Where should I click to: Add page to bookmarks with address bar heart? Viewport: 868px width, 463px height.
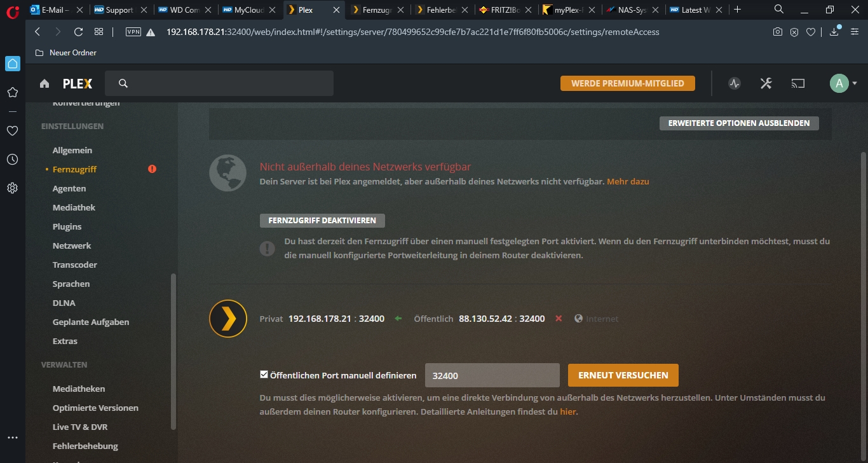point(811,32)
